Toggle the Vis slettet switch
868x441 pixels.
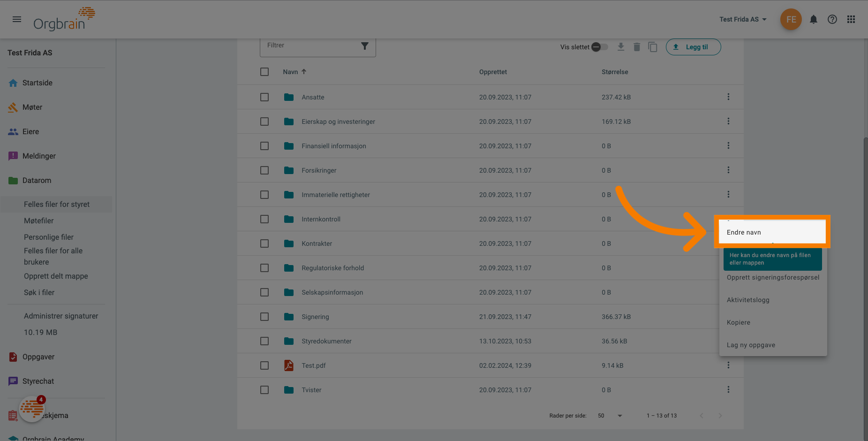point(600,47)
